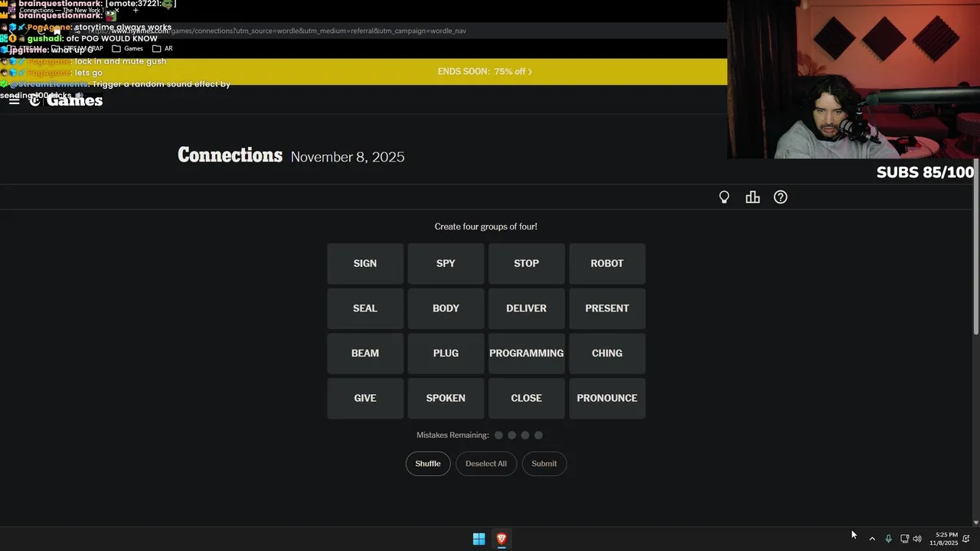Open the notifications icon in taskbar
This screenshot has height=551, width=980.
pos(966,539)
